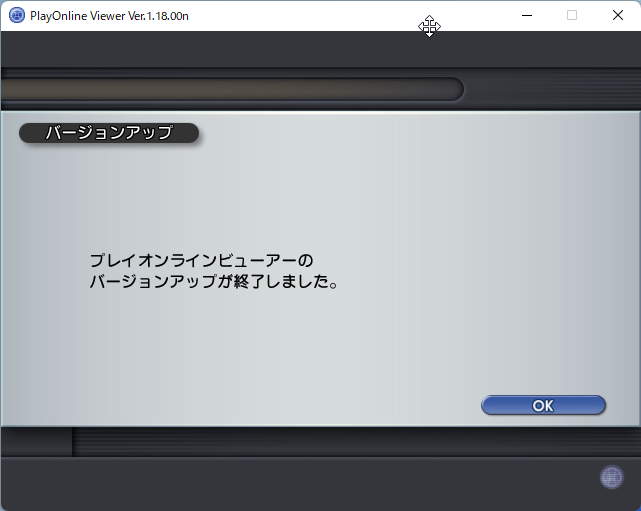Click the PlayOnline Viewer Ver.1.18.00n title text
The width and height of the screenshot is (641, 511).
109,16
